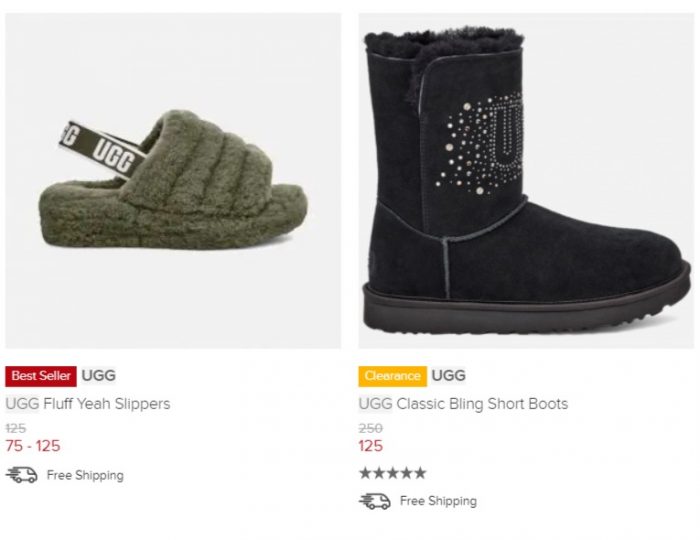Select UGG brand label under the slippers
This screenshot has height=540, width=700.
click(x=99, y=376)
